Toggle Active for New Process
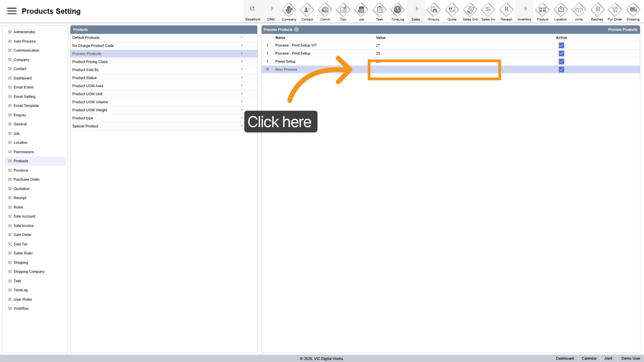 click(561, 69)
